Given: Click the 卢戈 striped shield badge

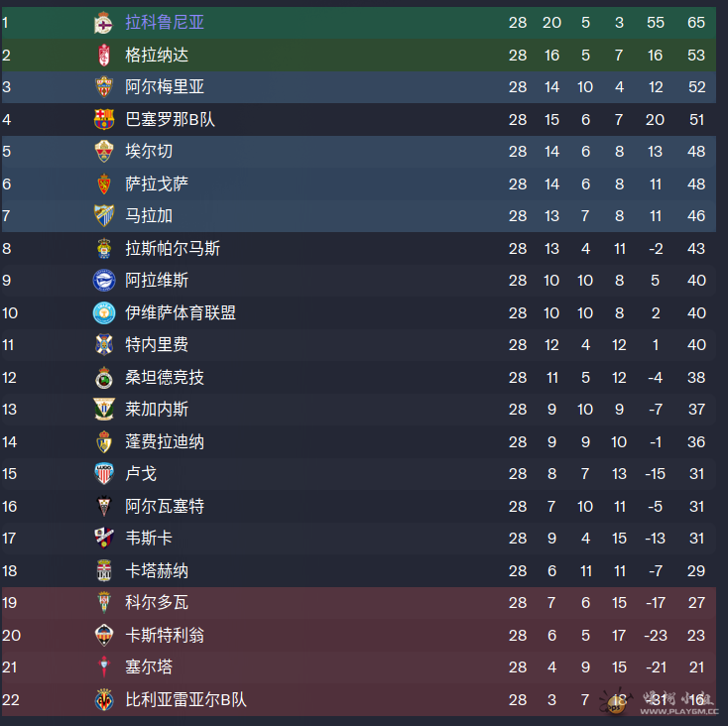Looking at the screenshot, I should (x=104, y=473).
